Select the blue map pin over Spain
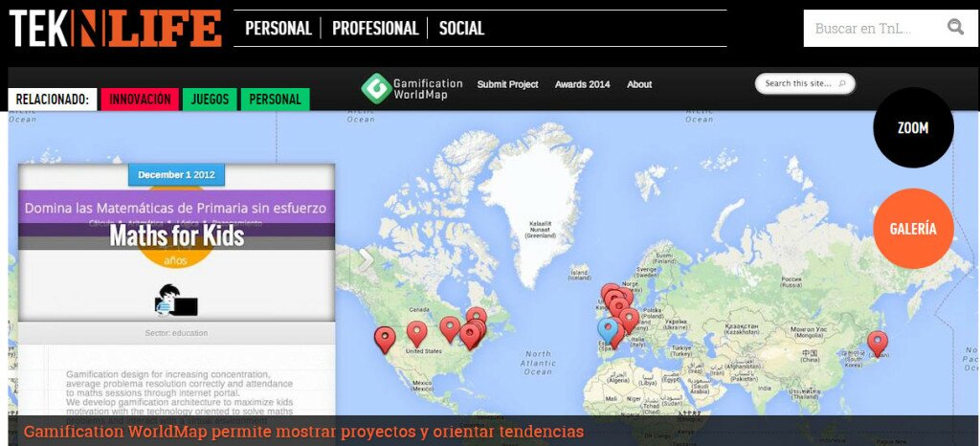Viewport: 980px width, 446px height. pos(607,329)
